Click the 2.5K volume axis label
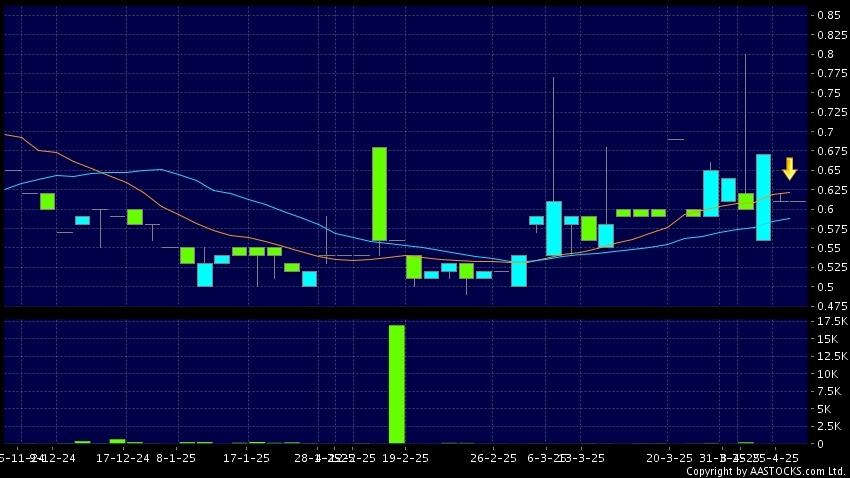 click(829, 427)
